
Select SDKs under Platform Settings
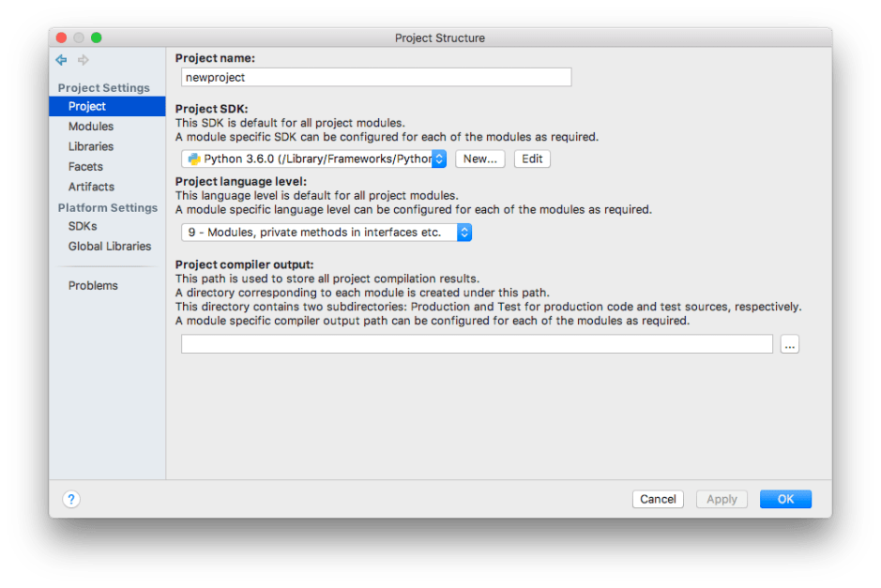(x=83, y=226)
